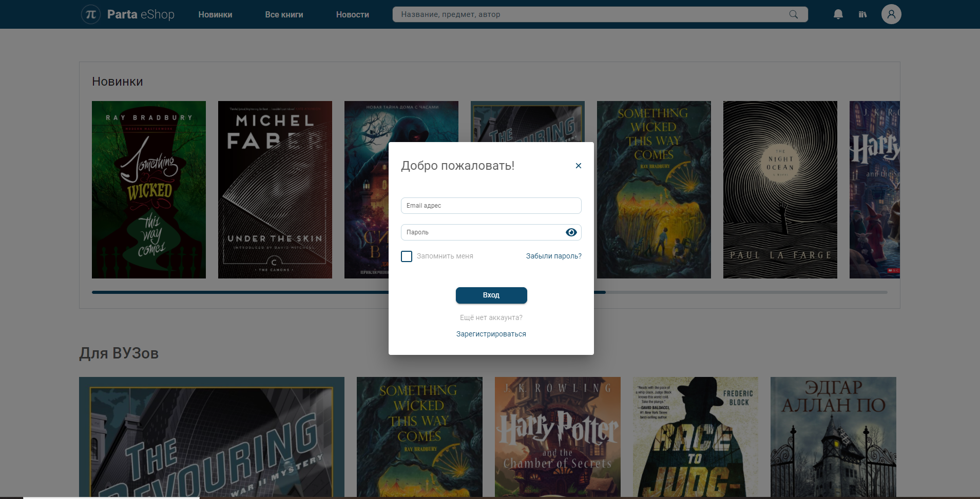Close the welcome login dialog
The image size is (980, 499).
click(x=579, y=166)
